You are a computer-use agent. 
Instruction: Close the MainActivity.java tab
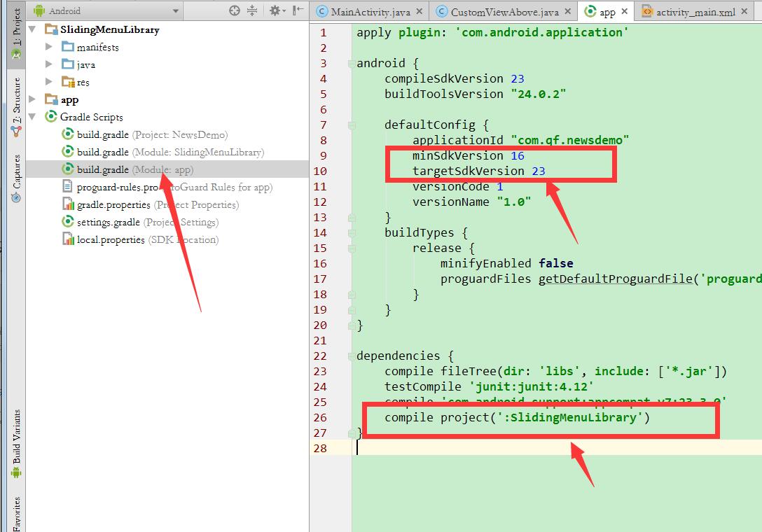(419, 11)
